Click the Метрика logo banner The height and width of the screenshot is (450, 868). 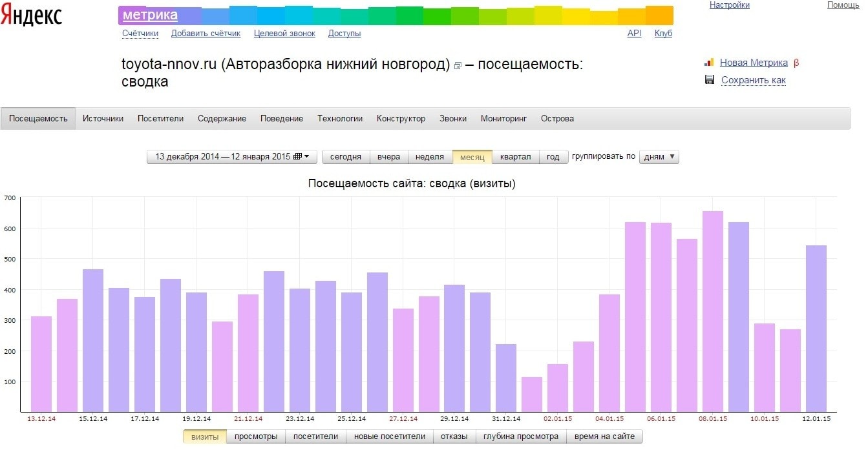[x=396, y=15]
